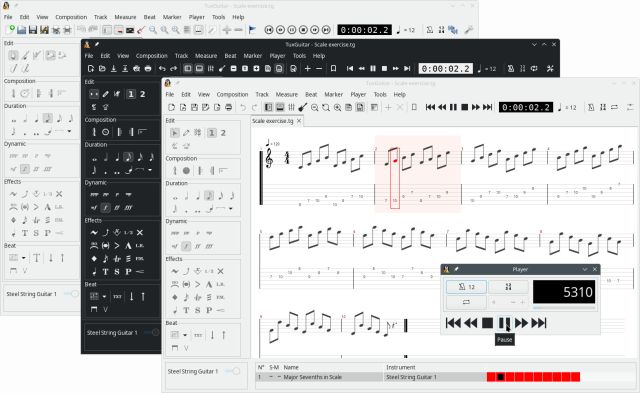Select voice 1 in the front Edit panel
Screen dimensions: 640x393
coord(211,133)
